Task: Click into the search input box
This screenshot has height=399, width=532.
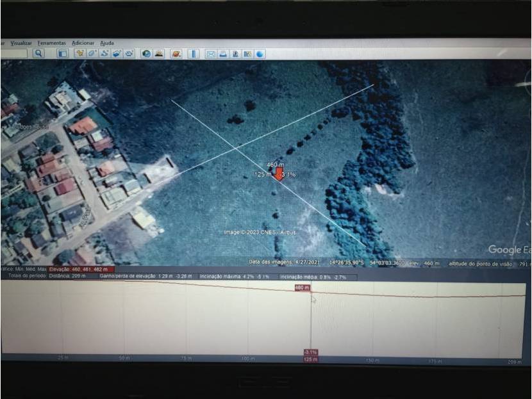Action: click(13, 53)
